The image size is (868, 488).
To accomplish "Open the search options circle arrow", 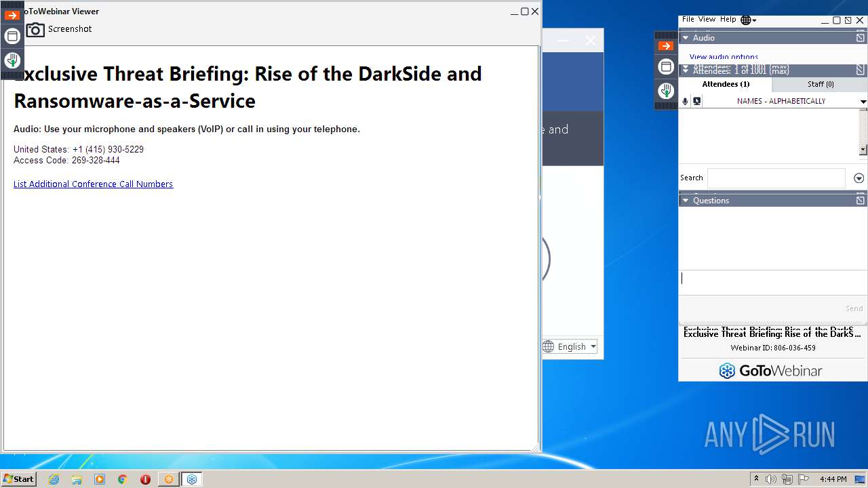I will (x=859, y=178).
